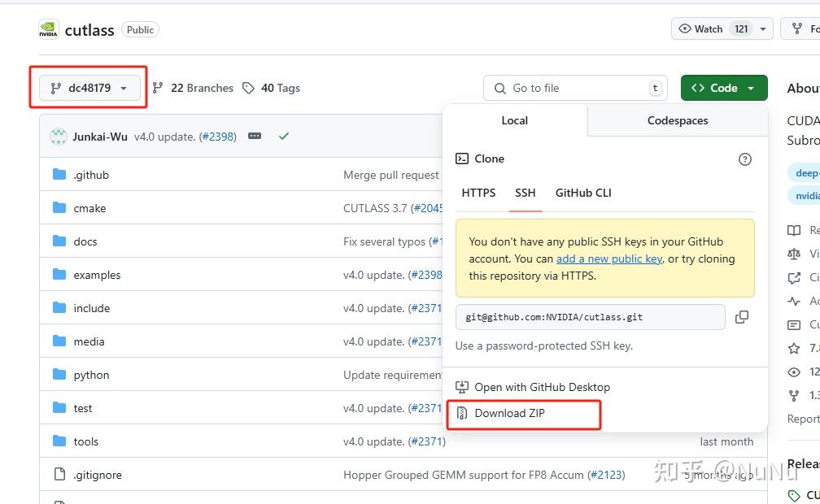Switch to the Codespaces tab

coord(678,120)
